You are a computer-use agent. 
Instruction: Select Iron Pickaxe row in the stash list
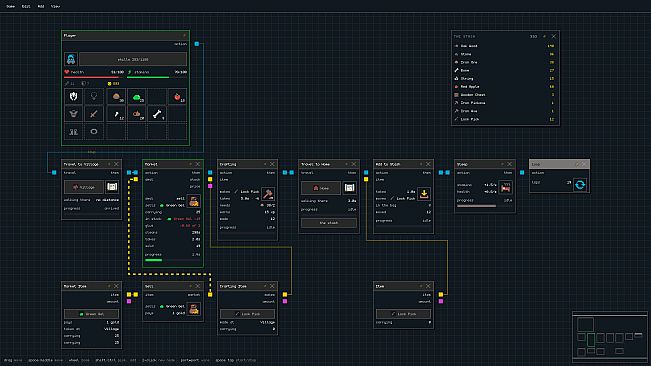point(505,103)
